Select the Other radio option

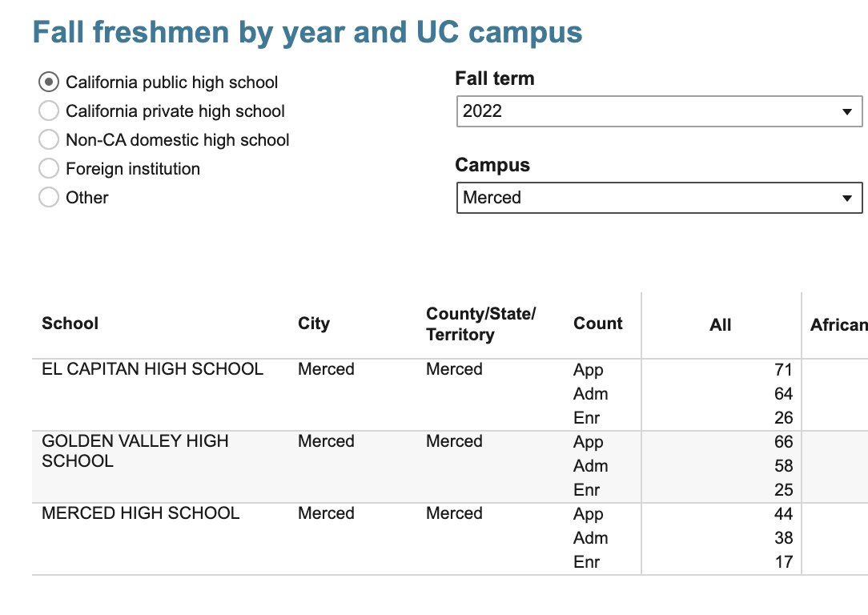[x=49, y=197]
